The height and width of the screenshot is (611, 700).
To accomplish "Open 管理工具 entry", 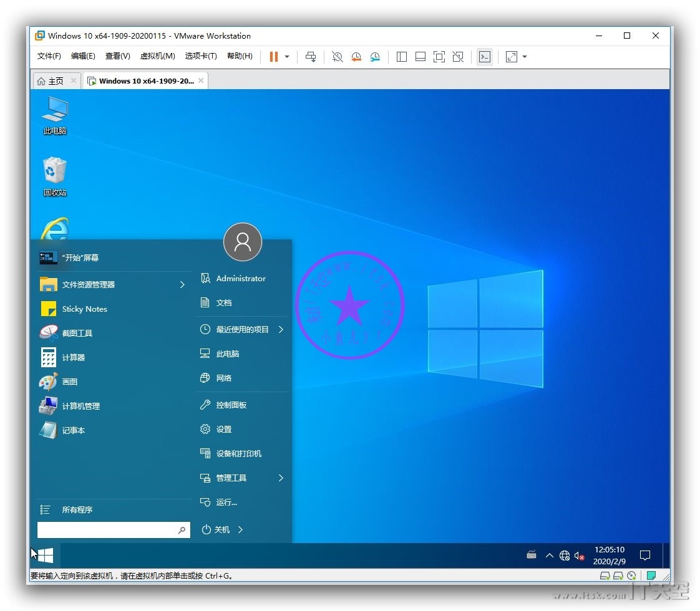I will coord(243,478).
